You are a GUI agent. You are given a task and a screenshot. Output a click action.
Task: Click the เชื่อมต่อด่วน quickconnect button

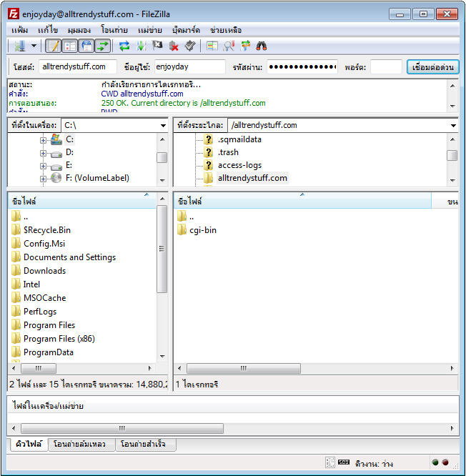point(433,66)
